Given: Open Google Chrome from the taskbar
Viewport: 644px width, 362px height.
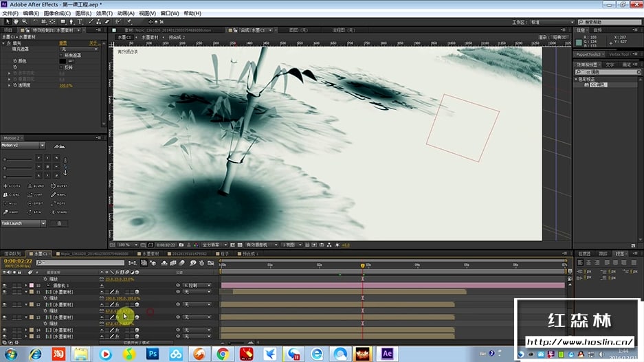Looking at the screenshot, I should point(223,354).
